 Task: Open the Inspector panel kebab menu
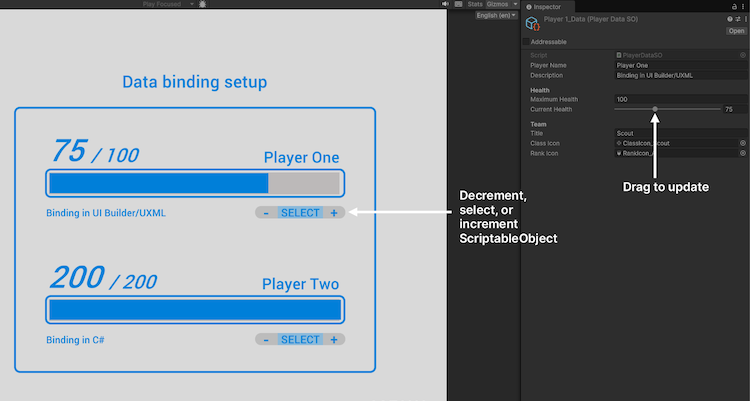click(743, 6)
